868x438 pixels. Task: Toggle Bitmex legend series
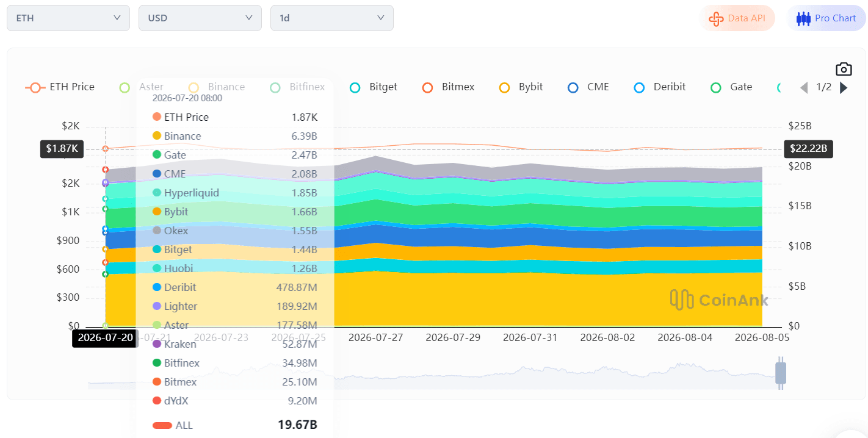[x=449, y=87]
